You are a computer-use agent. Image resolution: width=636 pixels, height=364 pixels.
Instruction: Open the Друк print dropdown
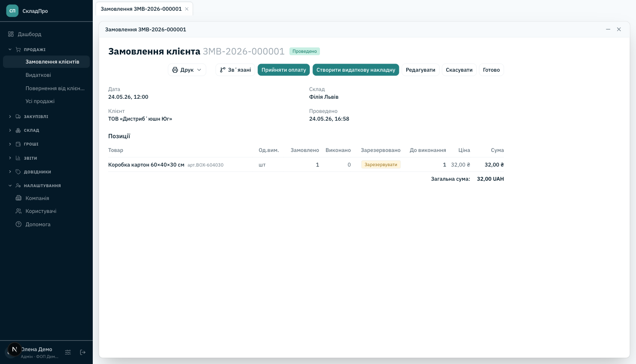187,70
